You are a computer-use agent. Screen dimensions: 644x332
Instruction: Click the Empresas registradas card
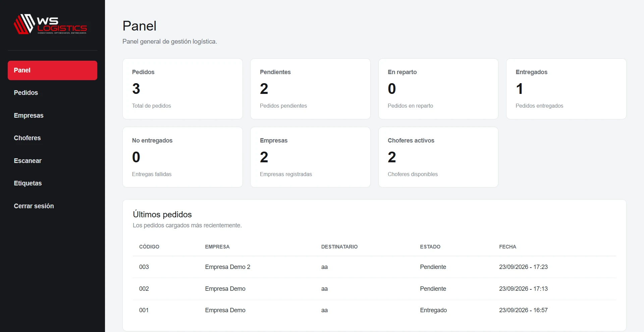(x=310, y=157)
